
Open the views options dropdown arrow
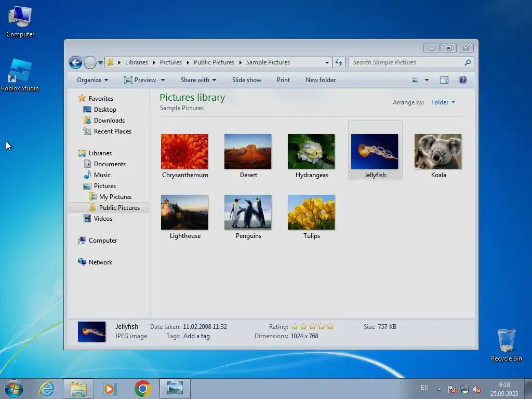point(427,80)
